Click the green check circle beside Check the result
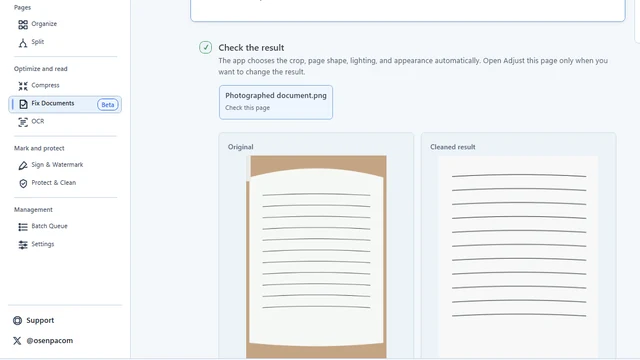This screenshot has width=640, height=360. 205,48
